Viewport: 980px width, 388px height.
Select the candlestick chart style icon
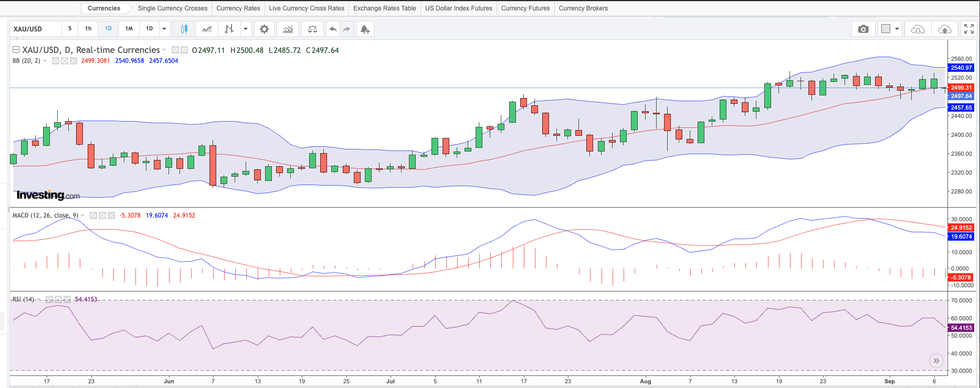tap(184, 29)
